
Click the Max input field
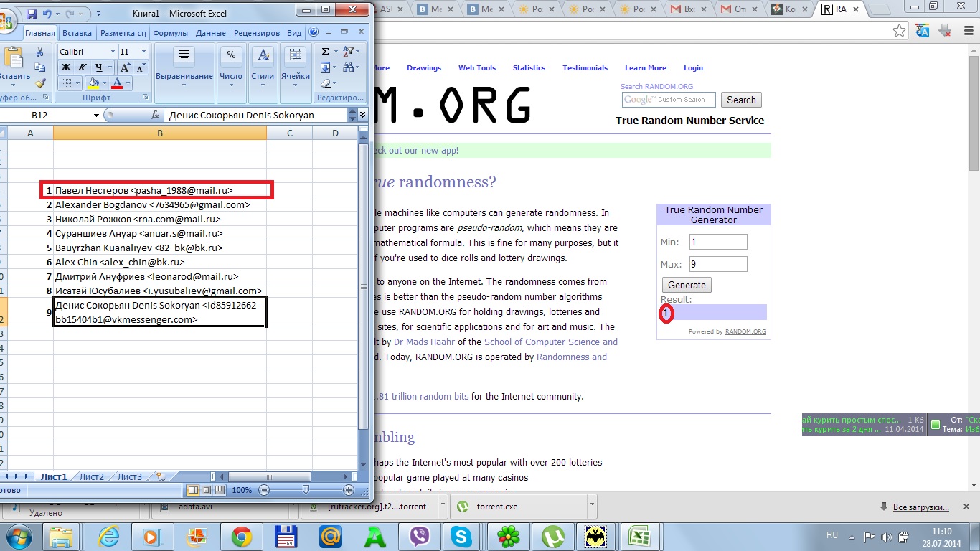tap(718, 264)
